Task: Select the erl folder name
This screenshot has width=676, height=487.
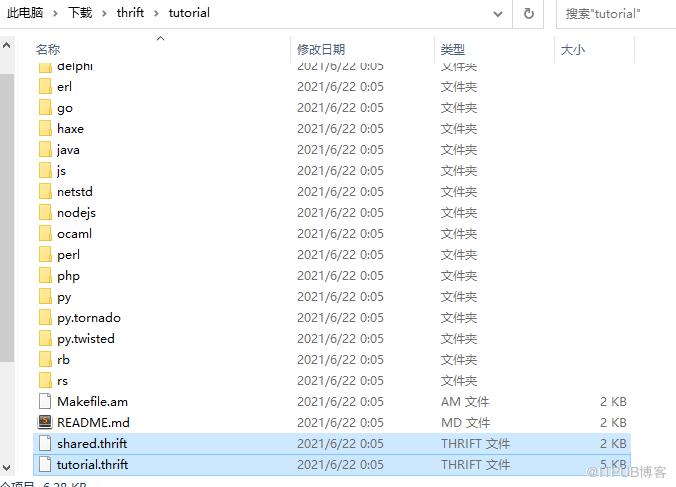Action: 64,87
